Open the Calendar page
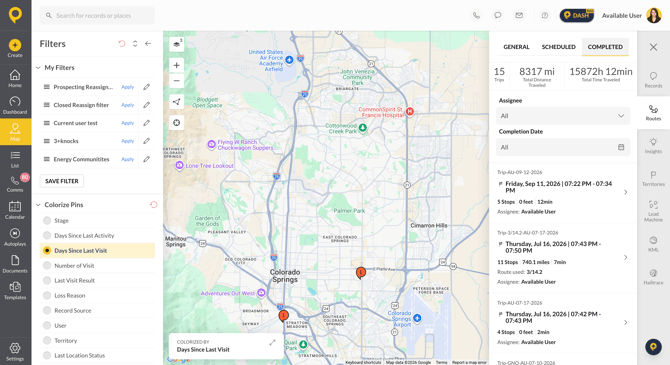The width and height of the screenshot is (670, 365). point(15,210)
